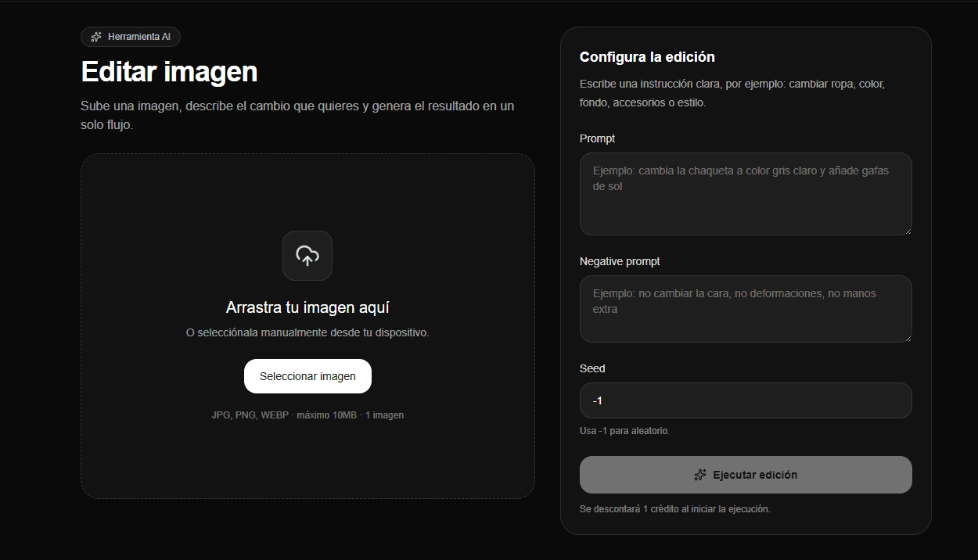Click the sparkle icon on Ejecutar edición
This screenshot has width=978, height=560.
point(700,475)
